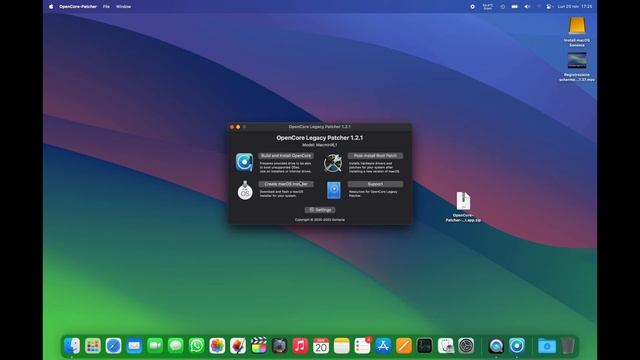Launch Safari from the Dock

click(113, 346)
